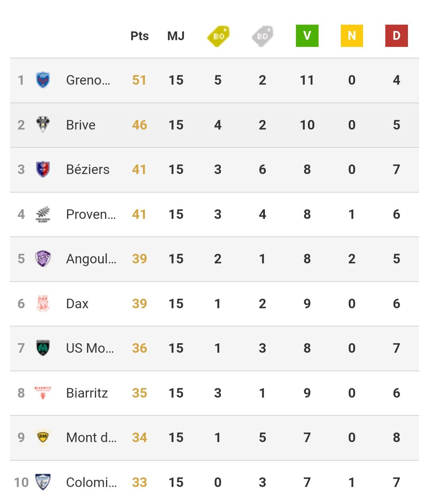Select the Béziers team crest
Screen dimensions: 429x504
[x=43, y=169]
